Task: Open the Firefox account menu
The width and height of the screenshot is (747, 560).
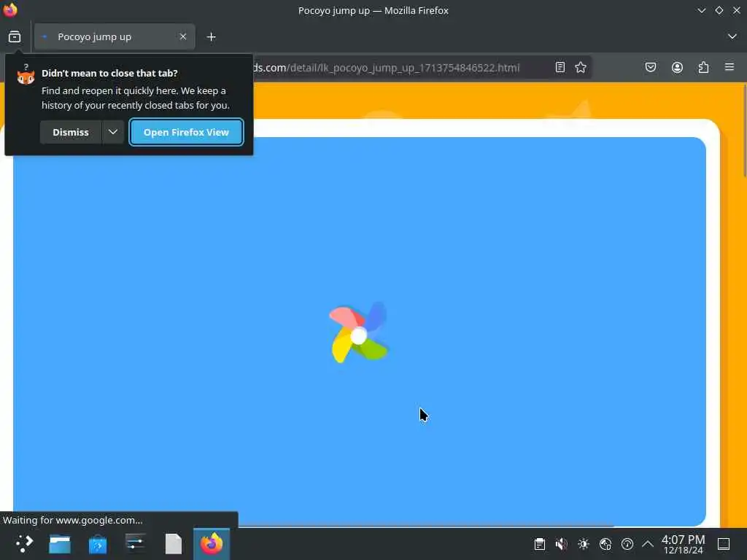Action: point(677,67)
